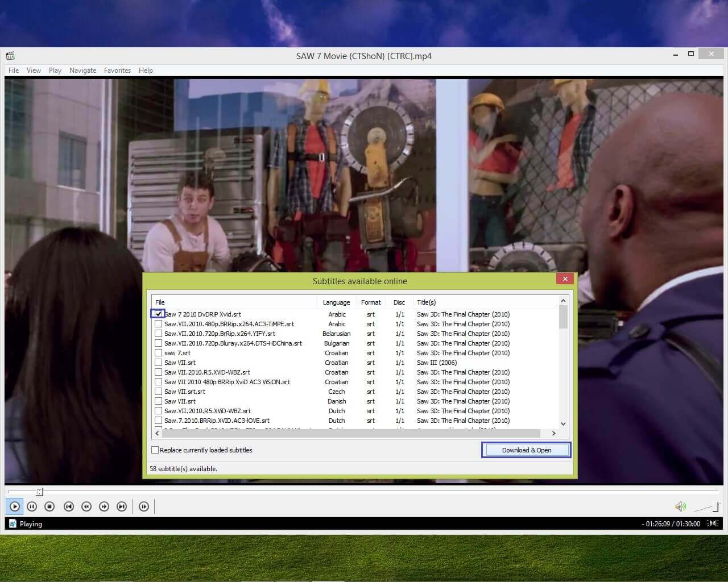The width and height of the screenshot is (728, 582).
Task: Click the Saw III (2006) title cell
Action: [x=437, y=363]
